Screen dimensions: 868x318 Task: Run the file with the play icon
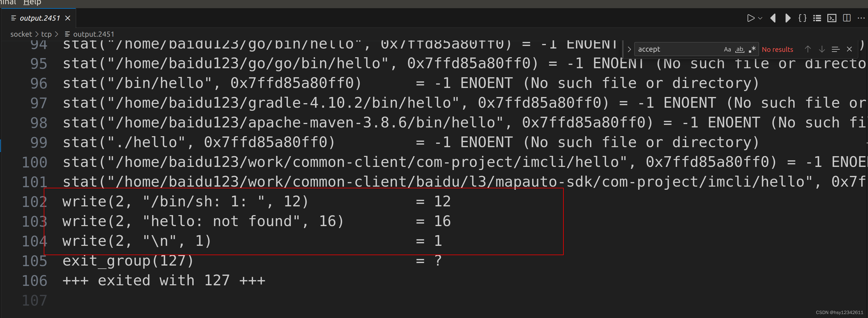pyautogui.click(x=750, y=18)
